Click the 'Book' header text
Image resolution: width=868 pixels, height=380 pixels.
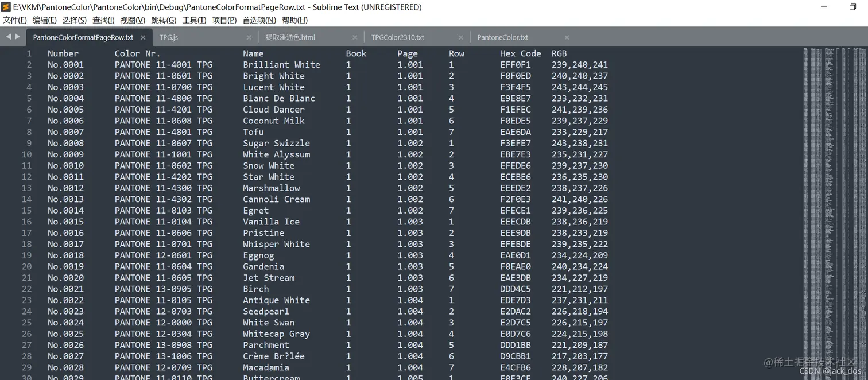[356, 53]
